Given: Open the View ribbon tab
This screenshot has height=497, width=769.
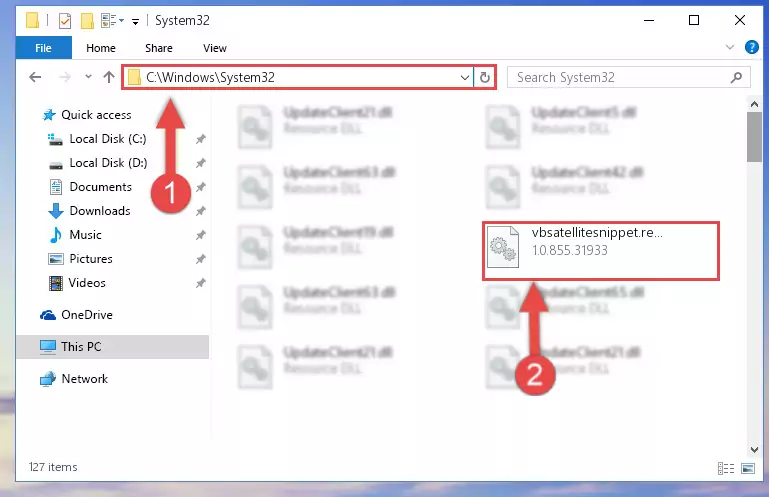Looking at the screenshot, I should 215,48.
